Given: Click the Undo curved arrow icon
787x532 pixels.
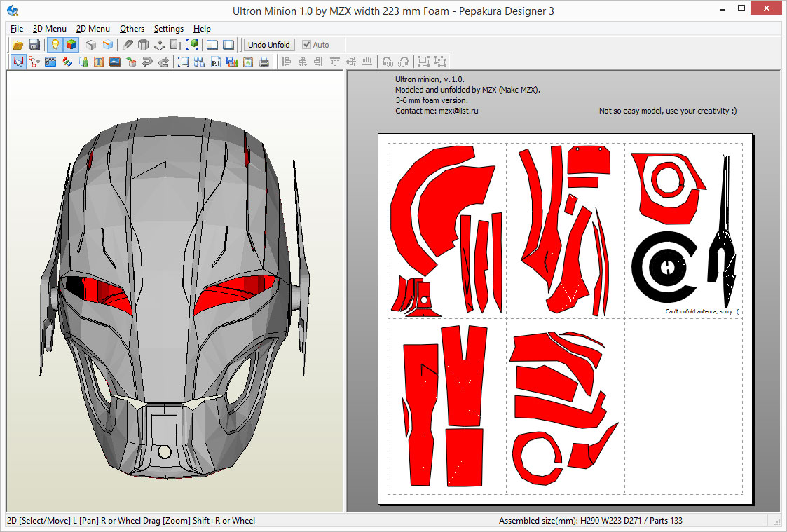Looking at the screenshot, I should click(147, 62).
